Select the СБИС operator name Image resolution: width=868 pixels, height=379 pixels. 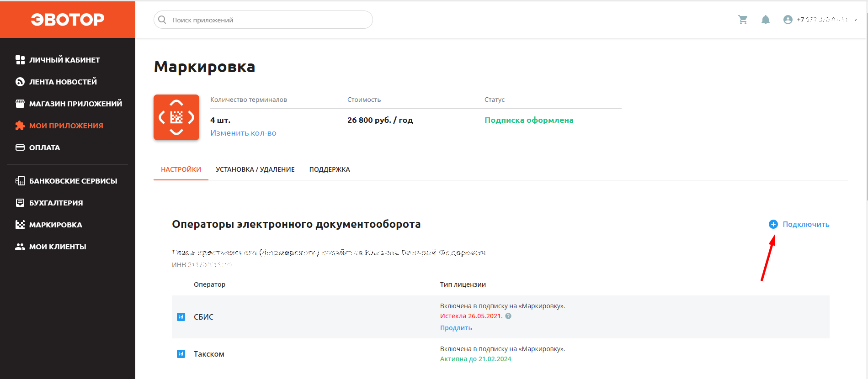(203, 317)
